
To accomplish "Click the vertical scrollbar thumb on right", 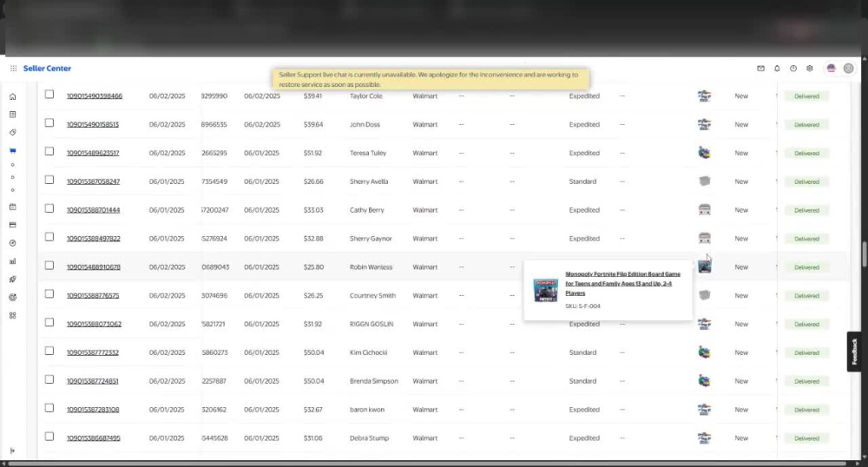I will pos(865,254).
